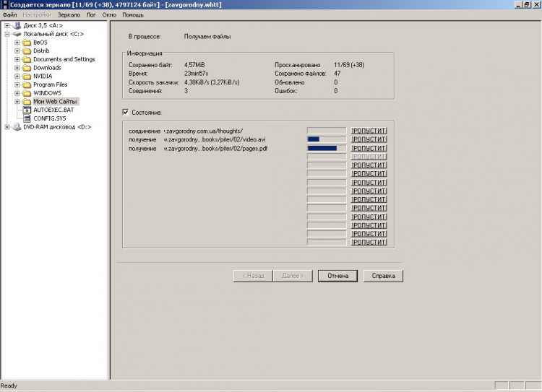Click the 11/69 (+38) scanned value
Image resolution: width=542 pixels, height=392 pixels.
click(x=349, y=65)
